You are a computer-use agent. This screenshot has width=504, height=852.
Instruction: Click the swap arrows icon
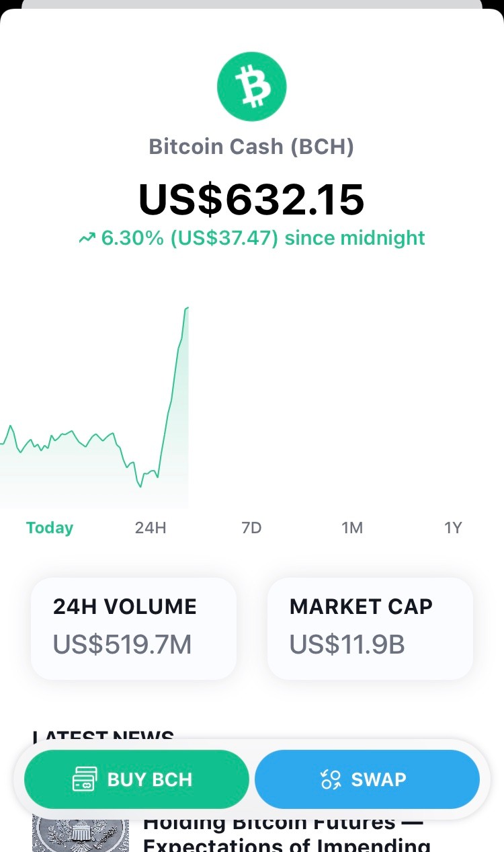[331, 779]
